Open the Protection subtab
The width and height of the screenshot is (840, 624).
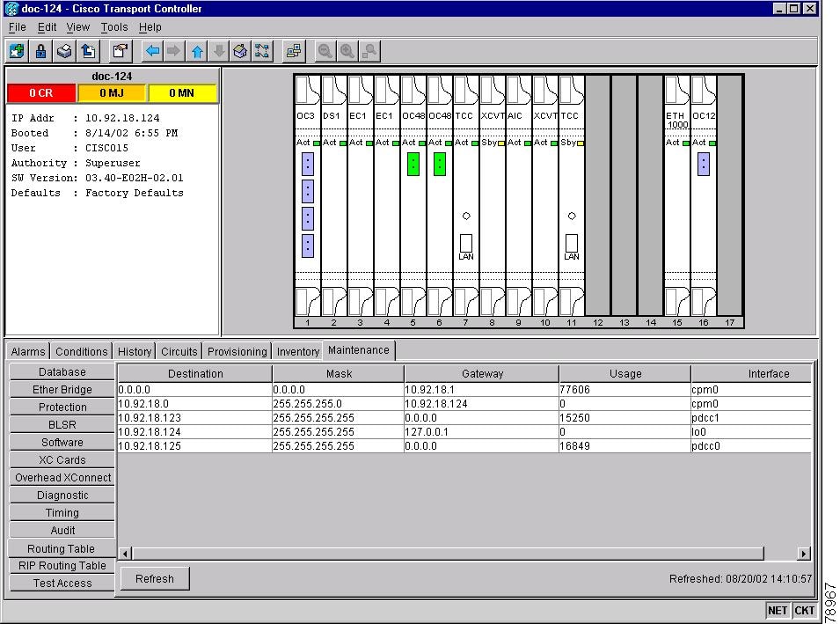tap(62, 407)
